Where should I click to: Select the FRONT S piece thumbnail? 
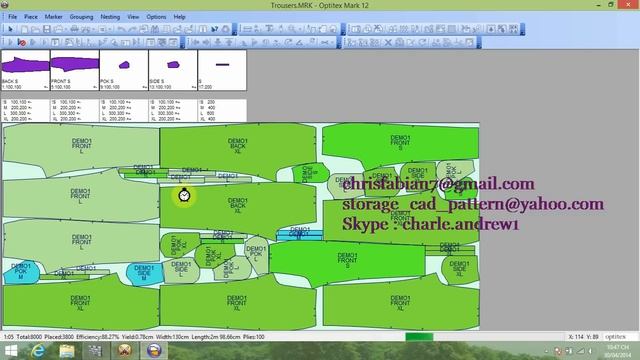(x=75, y=70)
